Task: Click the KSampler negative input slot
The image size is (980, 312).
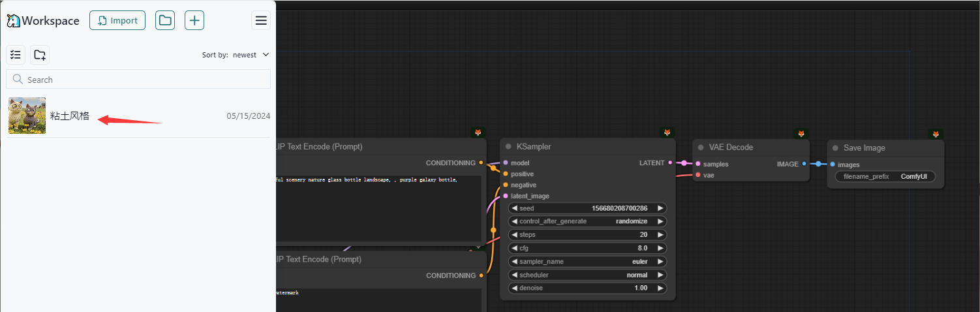Action: click(x=506, y=185)
